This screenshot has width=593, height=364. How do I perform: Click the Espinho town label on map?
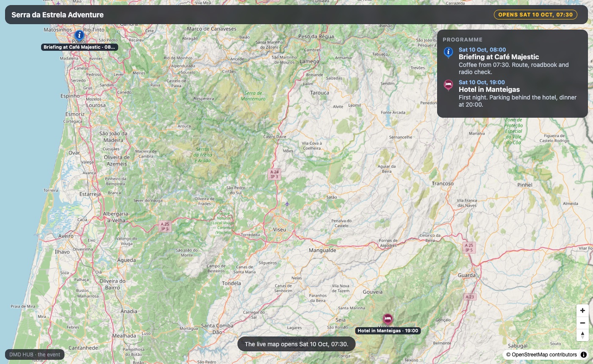[70, 96]
